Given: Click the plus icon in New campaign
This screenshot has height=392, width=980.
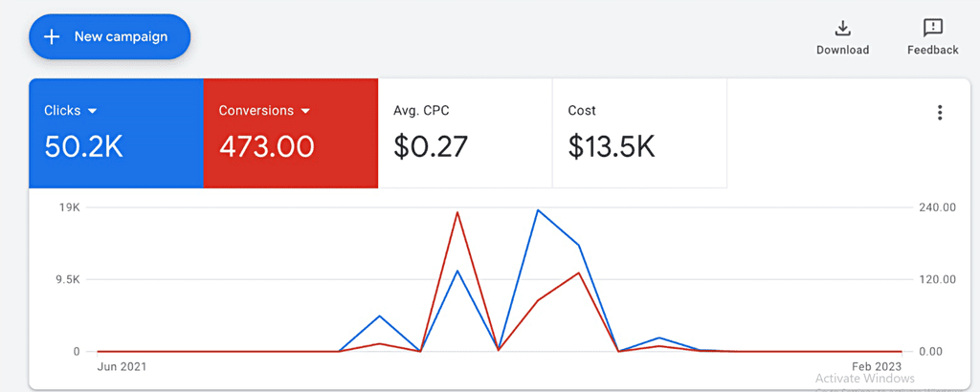Looking at the screenshot, I should tap(53, 37).
